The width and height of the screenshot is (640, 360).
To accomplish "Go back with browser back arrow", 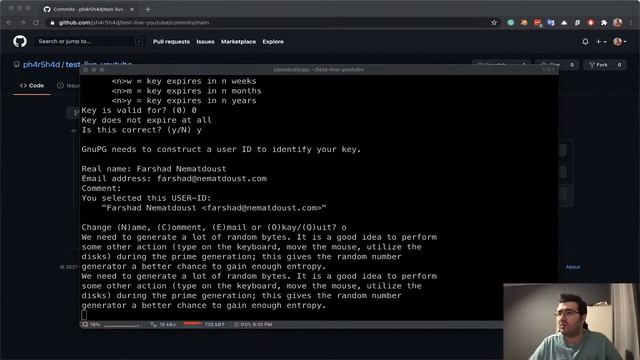I will point(9,22).
